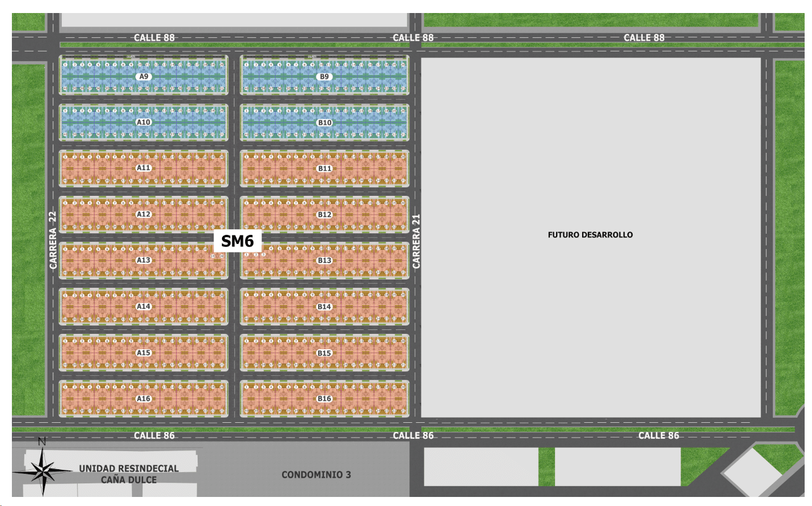This screenshot has height=506, width=812.
Task: Select block A14 label
Action: click(144, 306)
